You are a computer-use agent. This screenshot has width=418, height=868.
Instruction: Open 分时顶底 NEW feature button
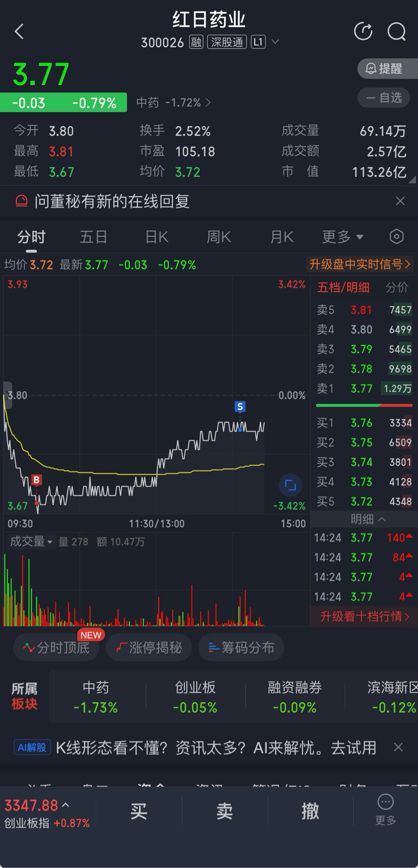(57, 647)
